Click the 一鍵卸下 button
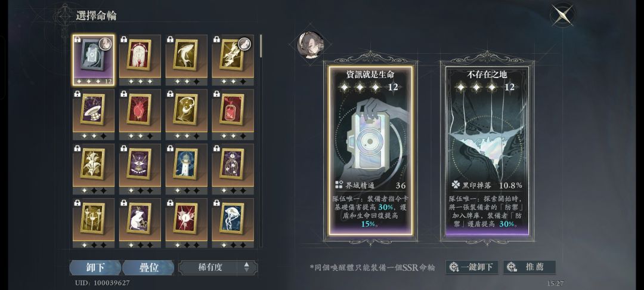The height and width of the screenshot is (290, 644). 472,267
